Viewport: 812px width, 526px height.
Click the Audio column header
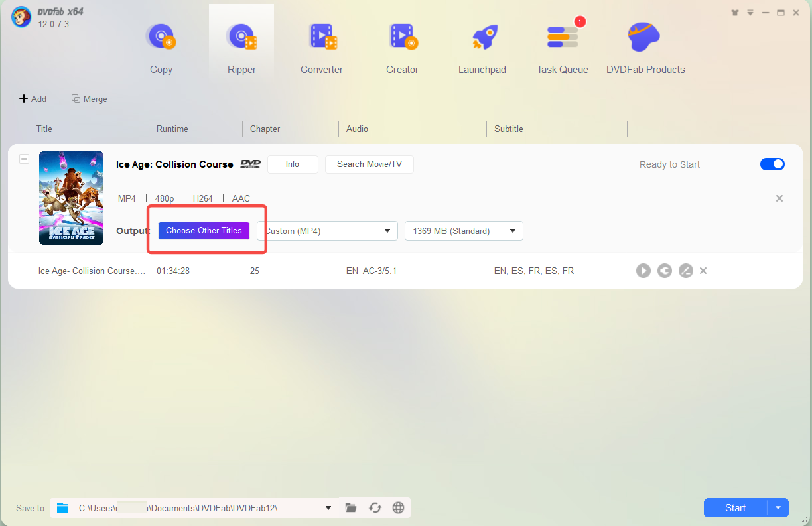tap(357, 129)
